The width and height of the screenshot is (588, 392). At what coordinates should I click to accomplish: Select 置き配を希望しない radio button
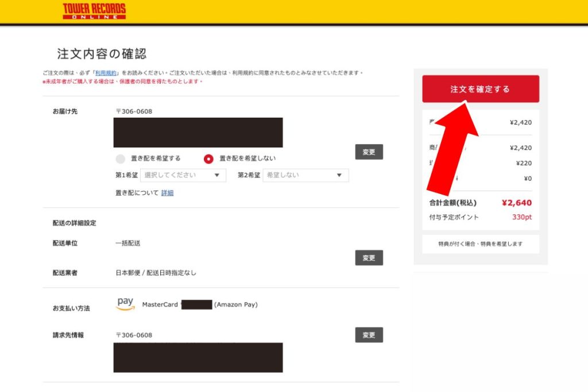point(209,159)
